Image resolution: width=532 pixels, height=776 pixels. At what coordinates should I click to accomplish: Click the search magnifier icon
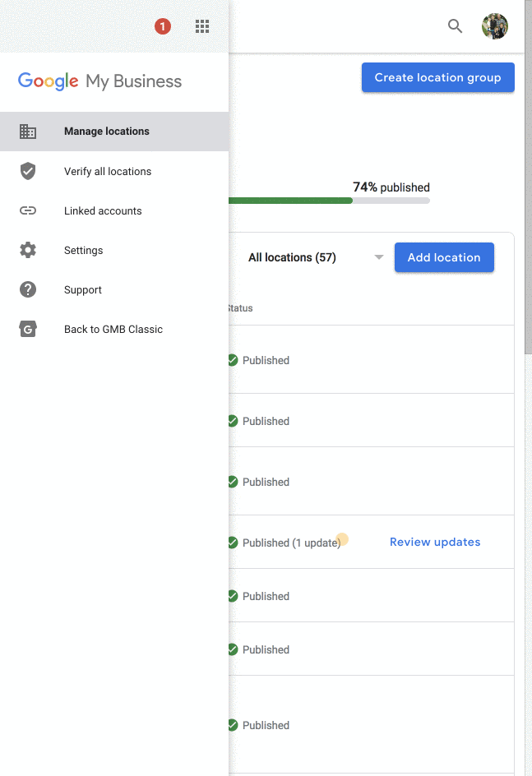(455, 25)
